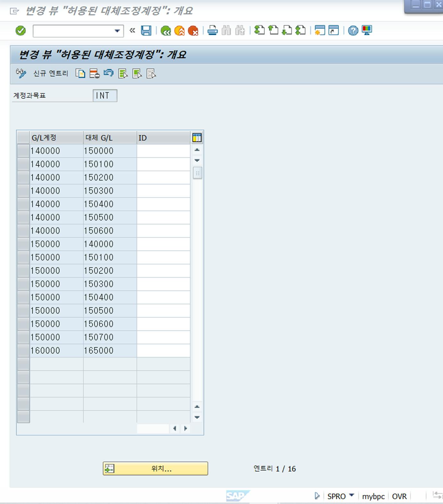Click the vertical scrollbar thumb of the table
This screenshot has width=443, height=504.
[x=198, y=173]
